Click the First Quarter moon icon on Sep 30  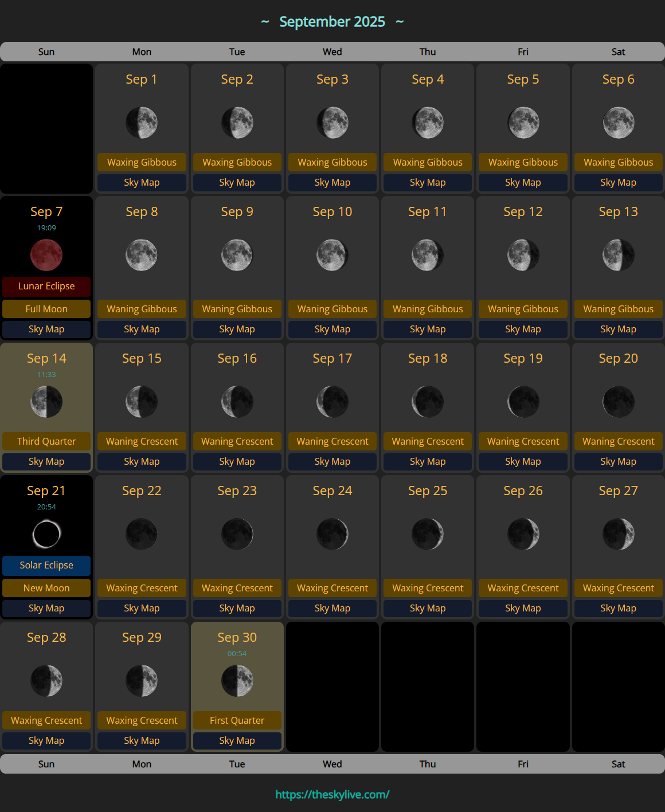click(237, 681)
